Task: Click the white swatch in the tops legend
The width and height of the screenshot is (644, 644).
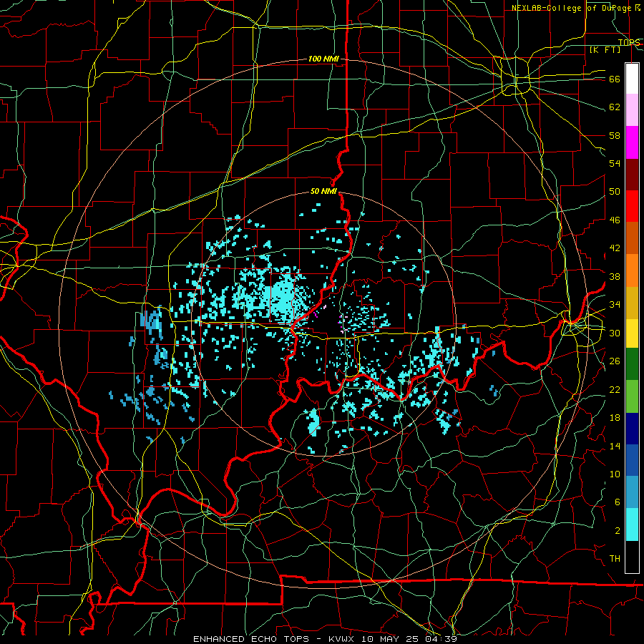Action: point(632,79)
